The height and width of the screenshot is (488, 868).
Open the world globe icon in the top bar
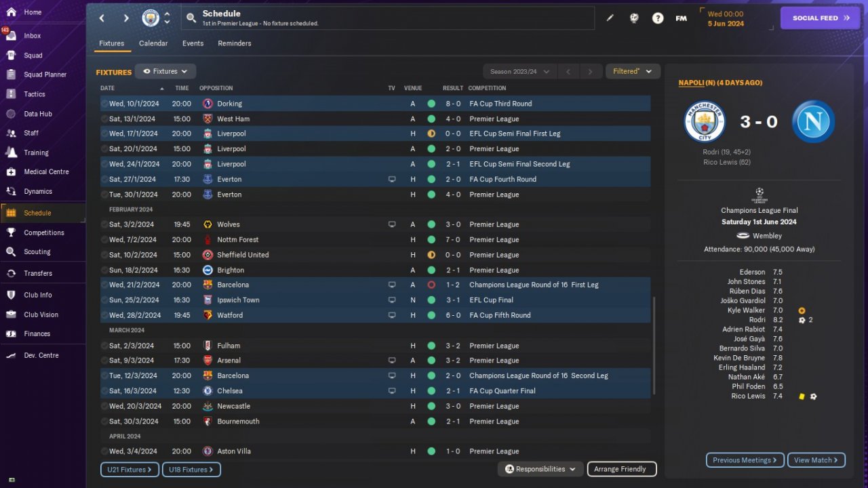[634, 18]
